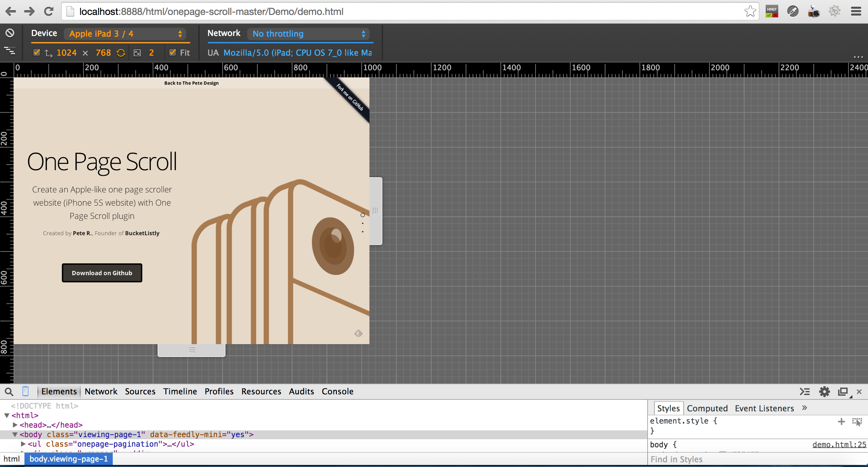Select the body.viewing-page-1 breadcrumb
Screen dimensions: 868x467
point(69,459)
